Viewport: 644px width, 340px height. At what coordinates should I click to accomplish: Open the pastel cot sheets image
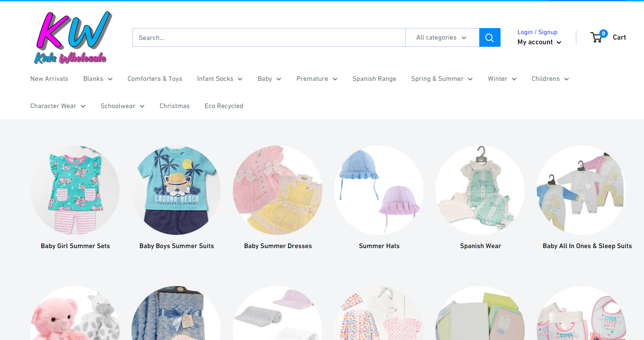point(480,313)
